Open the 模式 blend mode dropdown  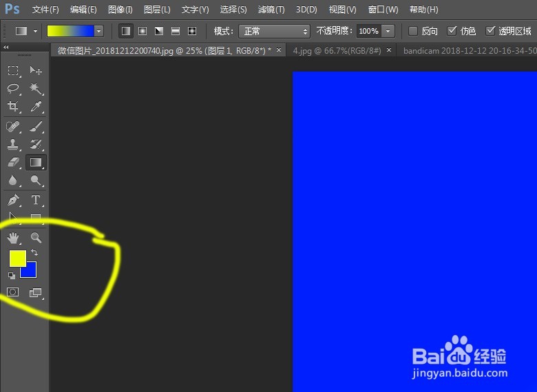[x=274, y=32]
